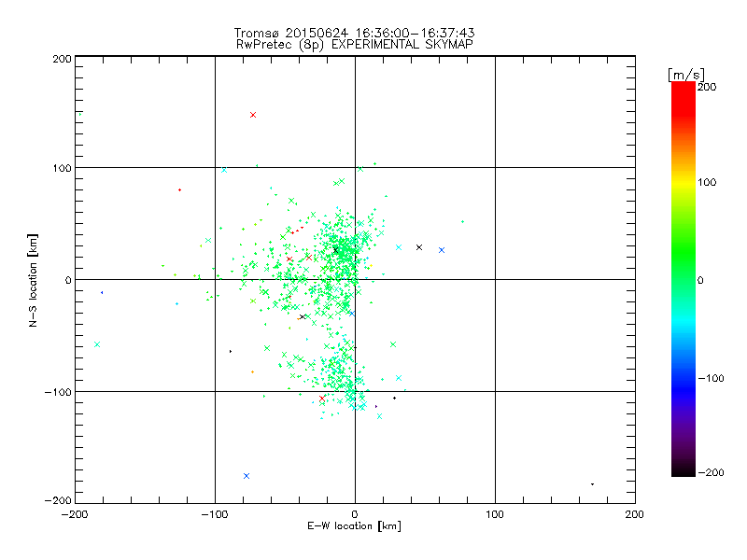Click the cyan X marker at far left edge
The width and height of the screenshot is (747, 560).
[97, 344]
